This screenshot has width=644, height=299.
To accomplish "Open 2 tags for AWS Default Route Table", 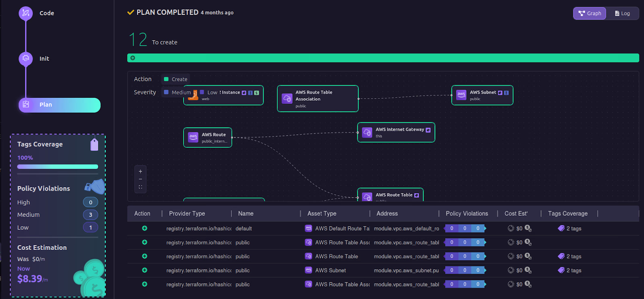I will click(x=570, y=229).
